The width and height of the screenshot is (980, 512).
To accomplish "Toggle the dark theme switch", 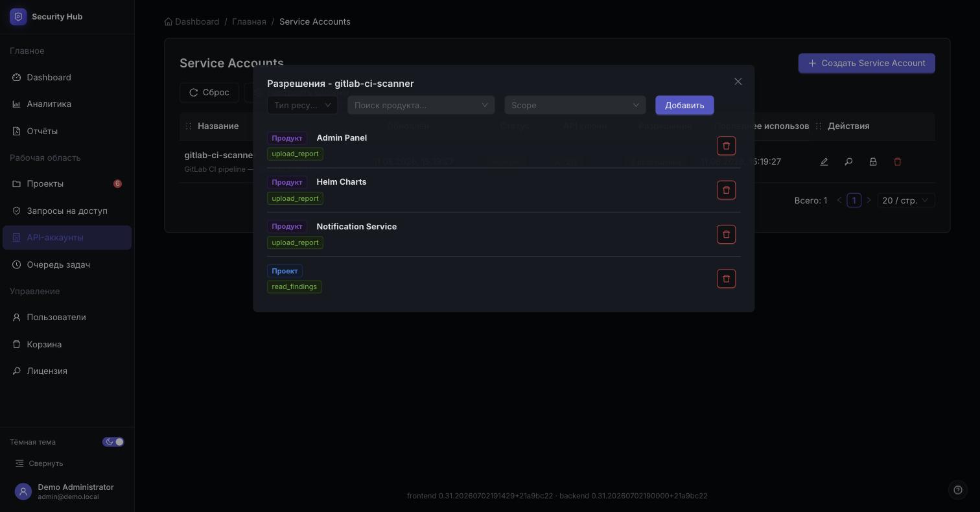I will tap(113, 442).
